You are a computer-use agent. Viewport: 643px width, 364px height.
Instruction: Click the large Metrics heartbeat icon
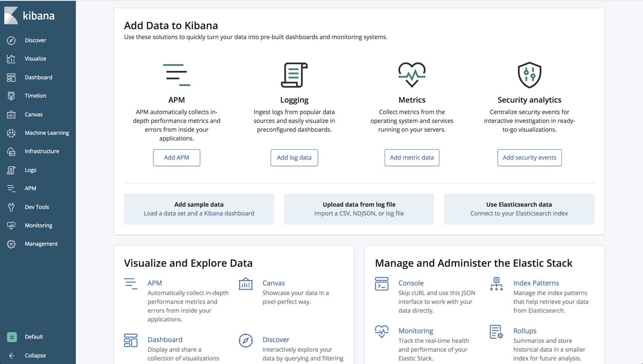[x=412, y=75]
